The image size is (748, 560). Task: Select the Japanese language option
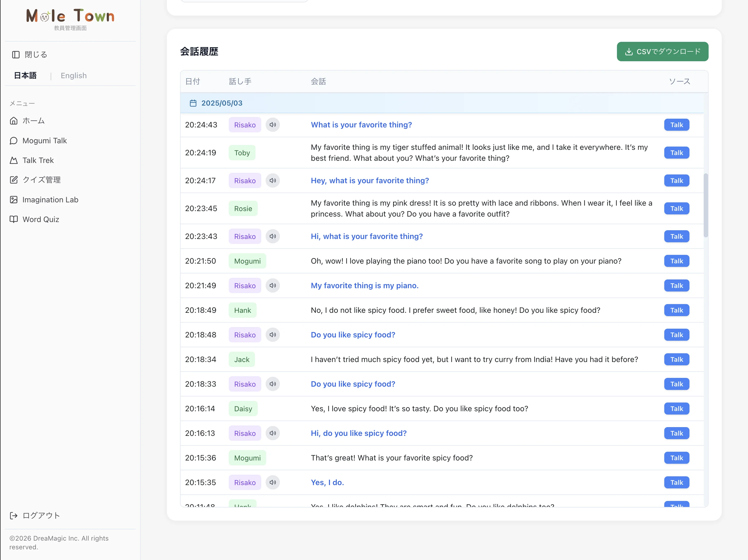(x=25, y=75)
